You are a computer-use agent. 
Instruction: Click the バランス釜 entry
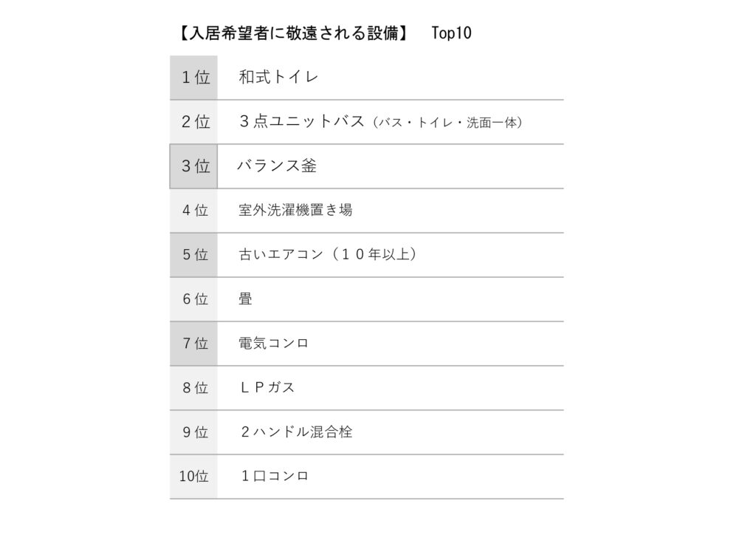coord(277,166)
